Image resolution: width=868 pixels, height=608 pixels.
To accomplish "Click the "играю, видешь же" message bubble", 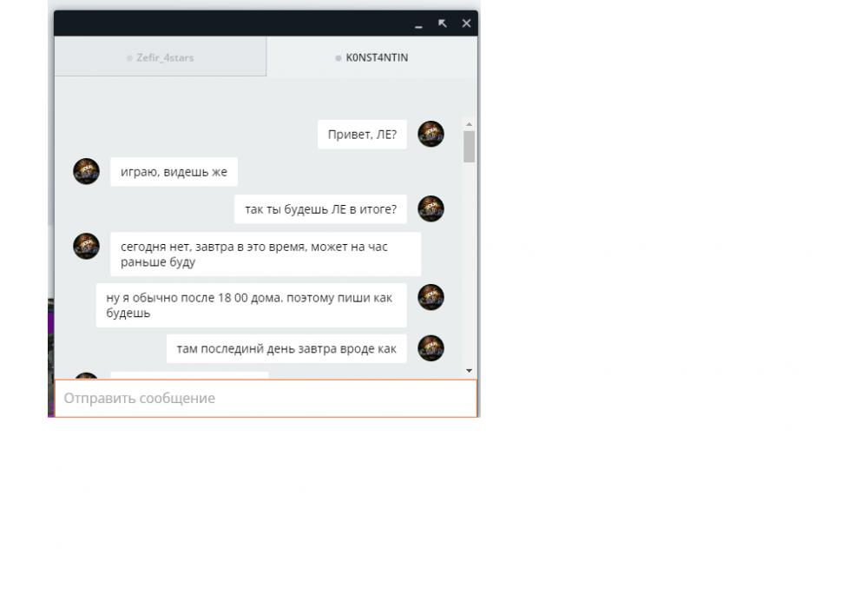I will point(174,172).
